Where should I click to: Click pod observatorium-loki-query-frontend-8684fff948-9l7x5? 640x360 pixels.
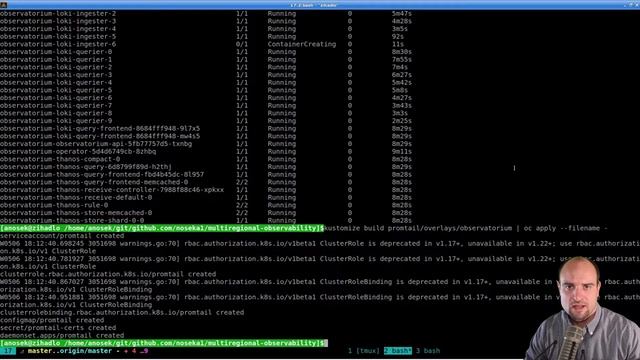coord(100,129)
